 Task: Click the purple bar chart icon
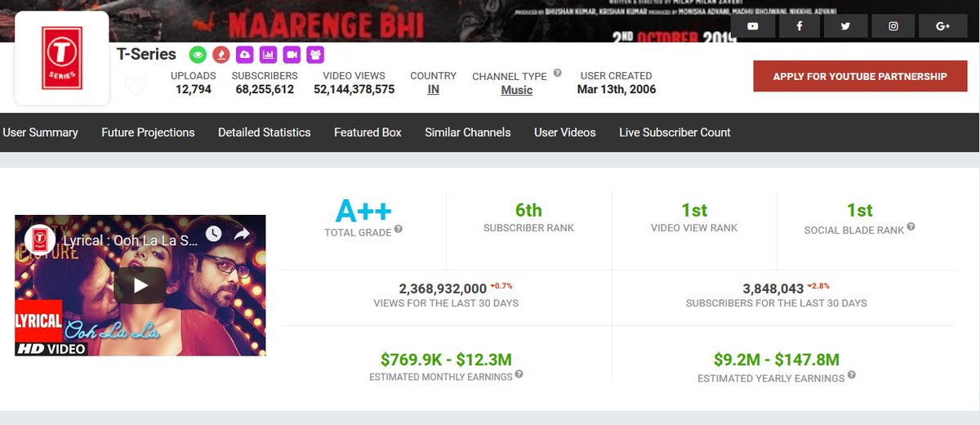tap(268, 55)
